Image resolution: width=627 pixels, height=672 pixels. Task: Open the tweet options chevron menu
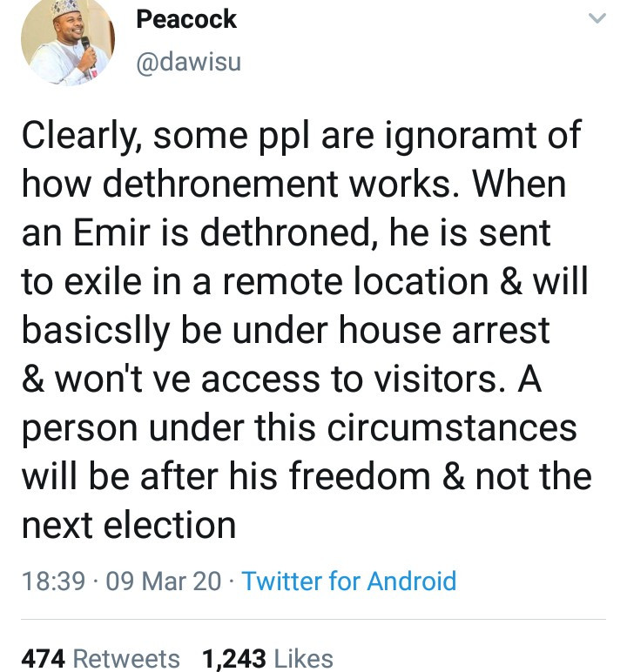pos(597,19)
